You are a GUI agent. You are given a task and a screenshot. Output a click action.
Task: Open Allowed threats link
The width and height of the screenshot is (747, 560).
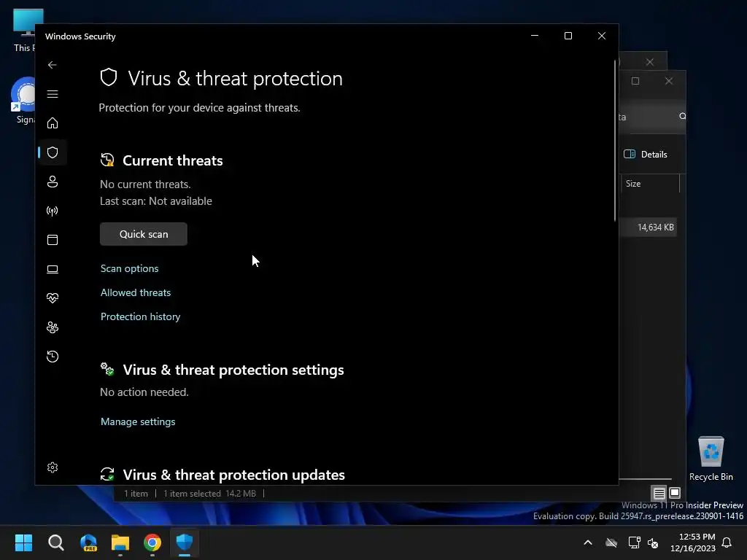(x=135, y=292)
